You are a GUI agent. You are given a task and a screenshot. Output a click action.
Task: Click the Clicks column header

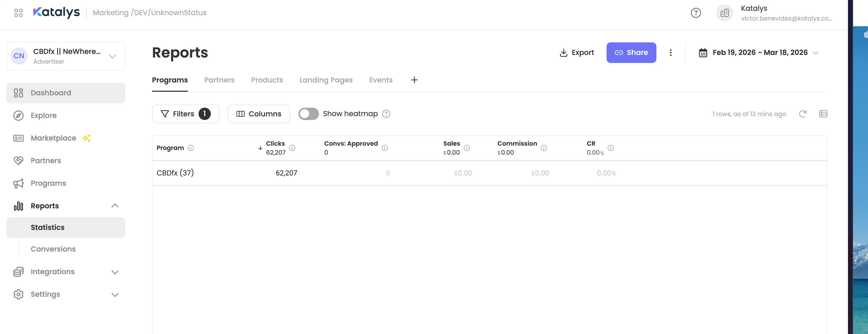click(x=275, y=144)
